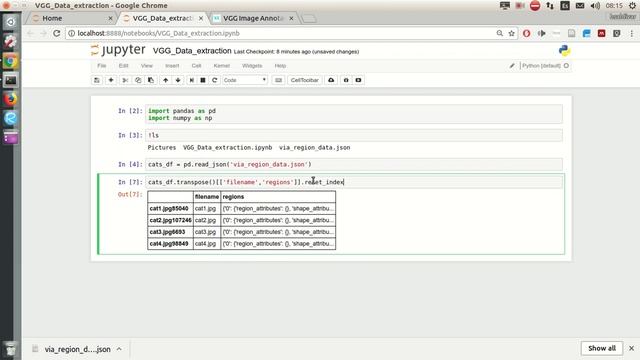Viewport: 640px width, 360px height.
Task: Click Show all downloads button
Action: click(x=602, y=348)
